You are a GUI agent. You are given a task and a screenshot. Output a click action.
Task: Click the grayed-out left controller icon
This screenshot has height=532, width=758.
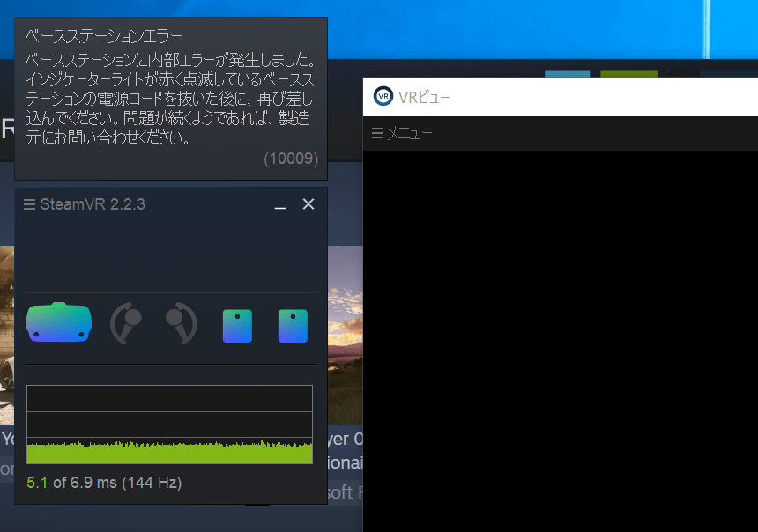[x=124, y=321]
